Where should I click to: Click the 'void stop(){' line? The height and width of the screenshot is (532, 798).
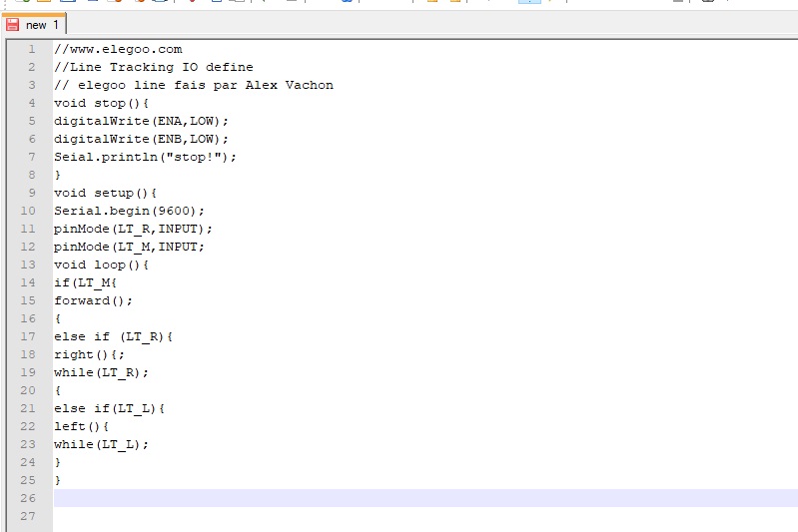pyautogui.click(x=101, y=103)
